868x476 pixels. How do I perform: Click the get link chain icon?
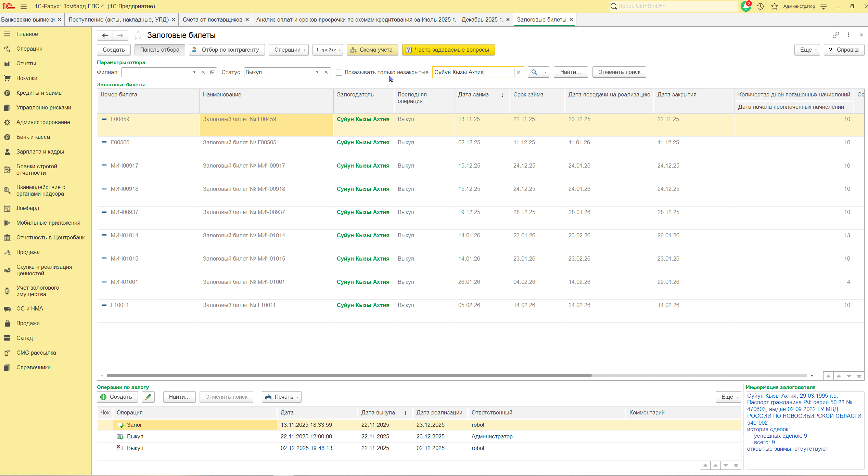pyautogui.click(x=835, y=35)
